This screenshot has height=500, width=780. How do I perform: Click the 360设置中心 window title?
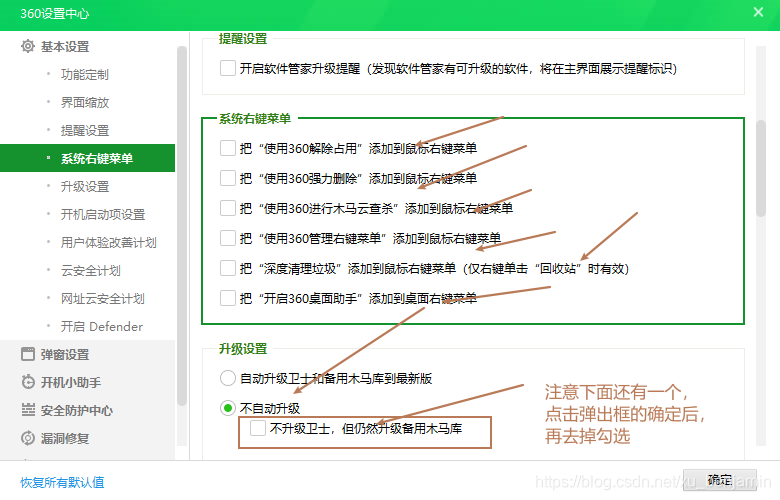point(55,13)
